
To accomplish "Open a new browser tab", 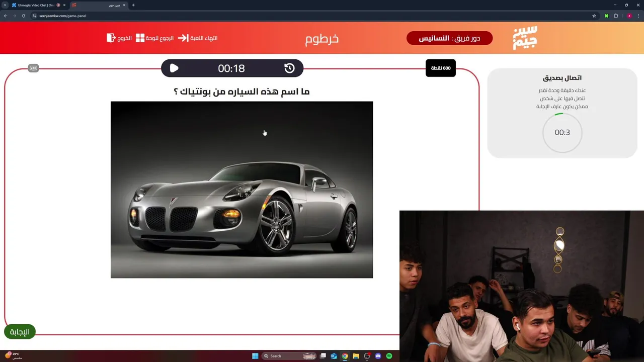I will pos(133,5).
